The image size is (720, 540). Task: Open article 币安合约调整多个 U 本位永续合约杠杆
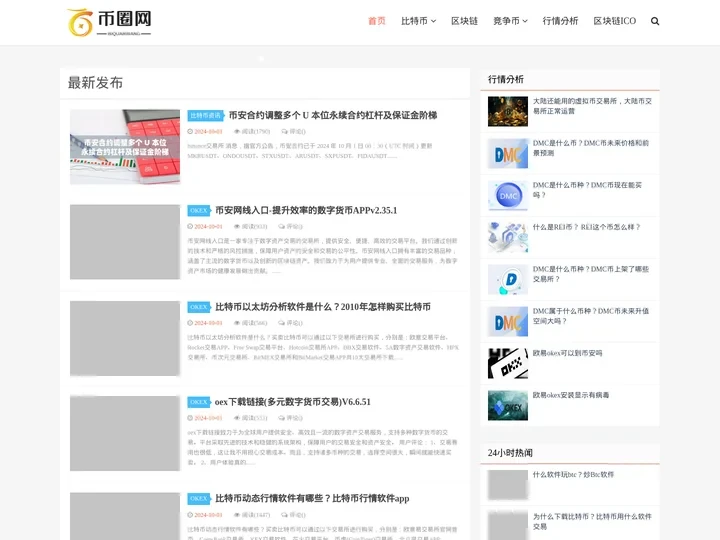coord(333,115)
